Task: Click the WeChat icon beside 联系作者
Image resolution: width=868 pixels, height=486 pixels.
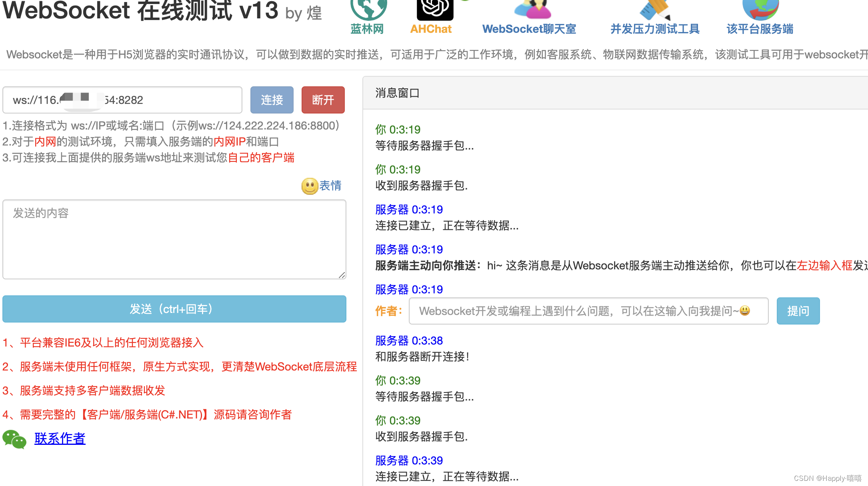Action: tap(14, 439)
